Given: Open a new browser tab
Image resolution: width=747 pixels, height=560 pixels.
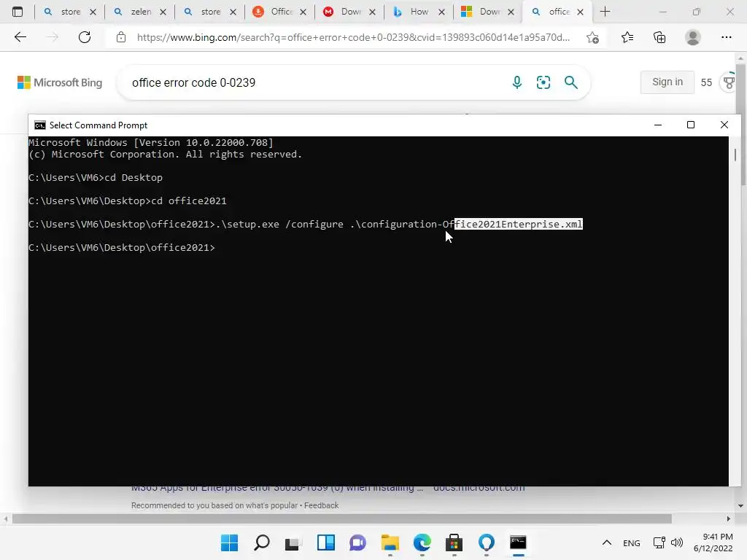Looking at the screenshot, I should [605, 12].
